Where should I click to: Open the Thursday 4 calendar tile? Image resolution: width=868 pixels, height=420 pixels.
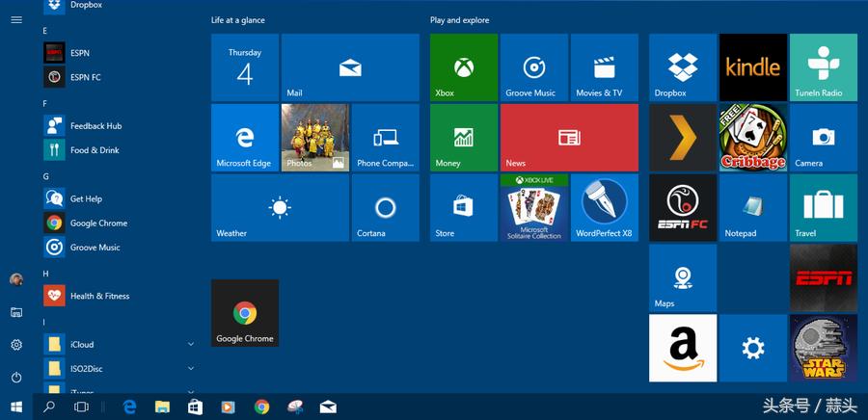[245, 67]
